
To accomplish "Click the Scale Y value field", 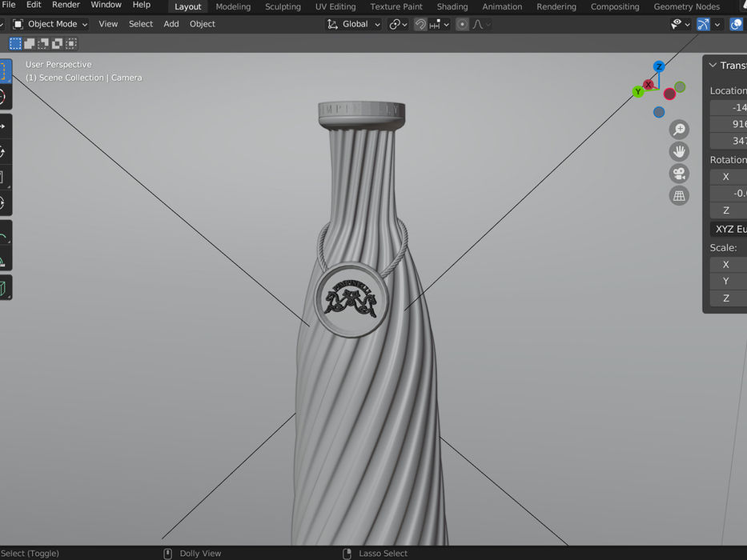I will tap(729, 282).
